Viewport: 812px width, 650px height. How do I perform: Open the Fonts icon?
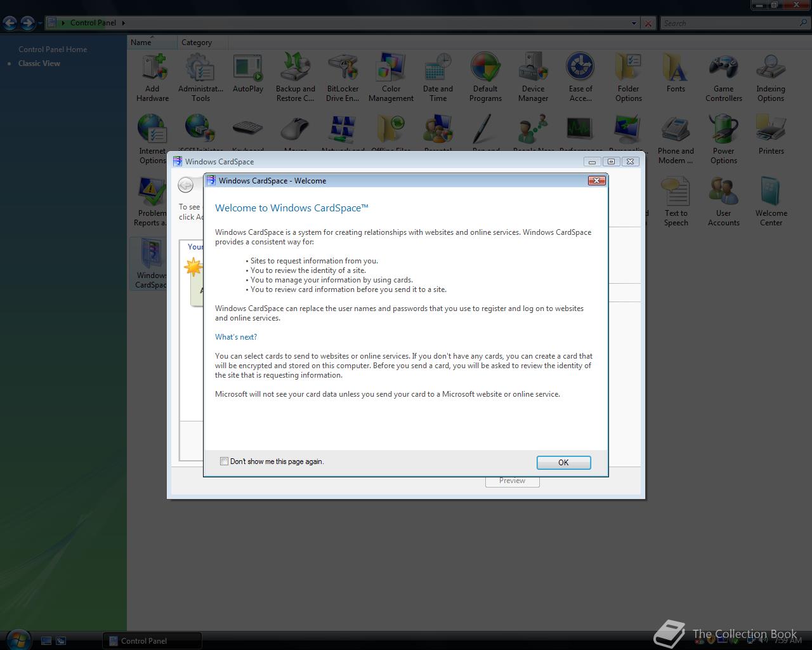click(x=676, y=74)
